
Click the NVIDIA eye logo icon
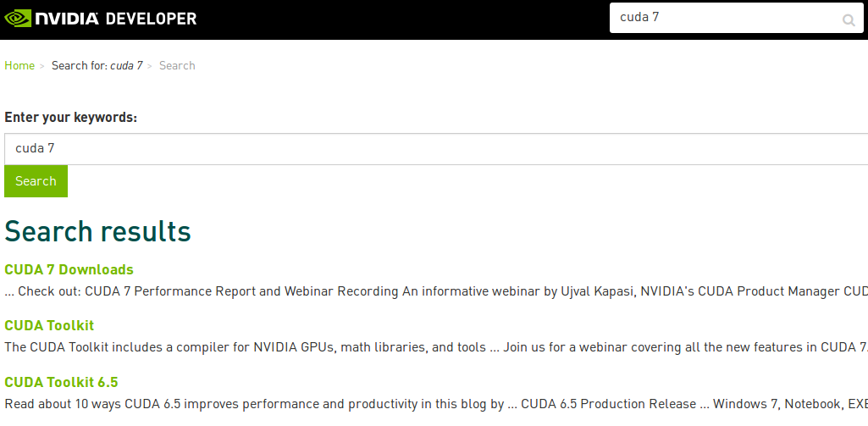18,19
